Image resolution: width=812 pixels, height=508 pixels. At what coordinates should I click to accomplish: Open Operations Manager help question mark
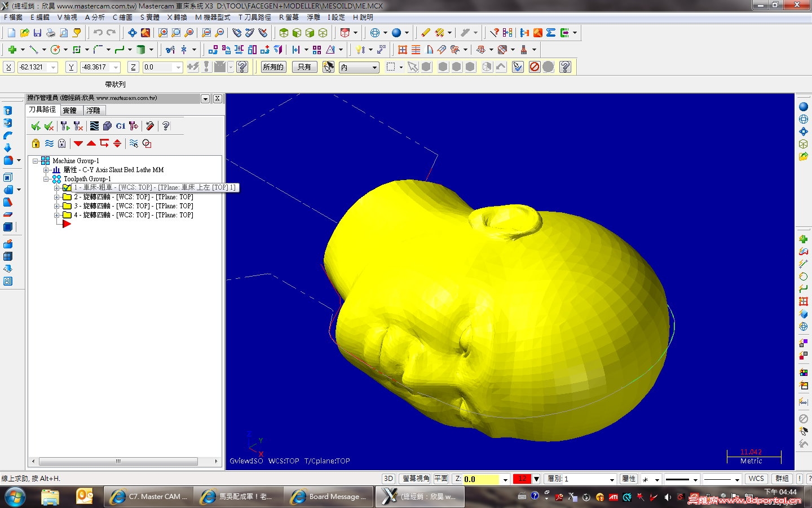click(x=166, y=126)
